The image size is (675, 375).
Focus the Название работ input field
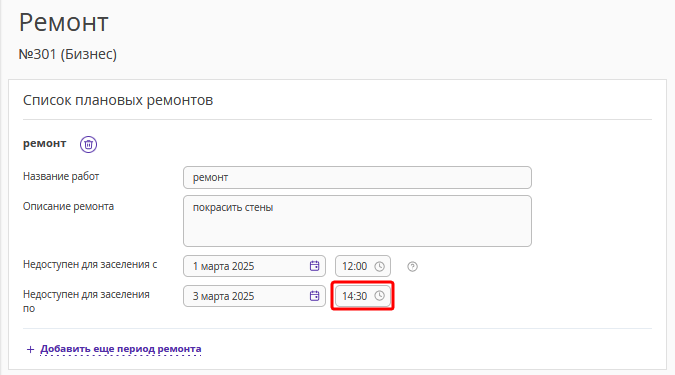(357, 177)
